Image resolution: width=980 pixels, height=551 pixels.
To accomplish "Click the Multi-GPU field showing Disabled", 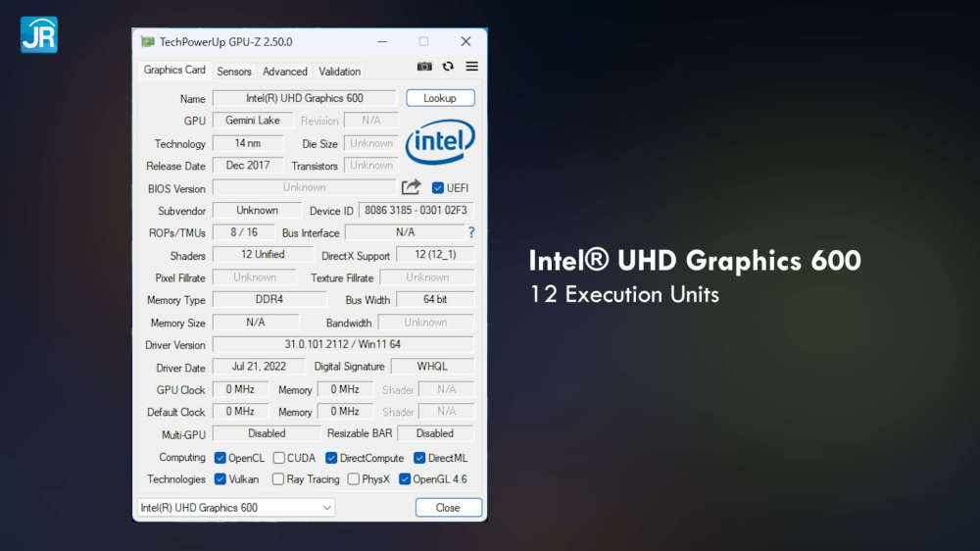I will coord(267,433).
